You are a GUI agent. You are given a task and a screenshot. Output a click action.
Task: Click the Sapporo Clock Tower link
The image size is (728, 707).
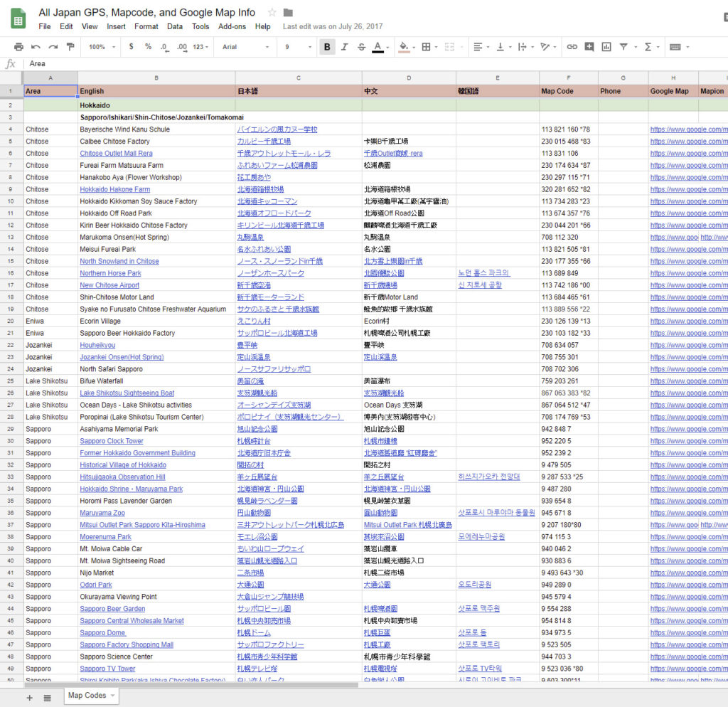coord(112,441)
